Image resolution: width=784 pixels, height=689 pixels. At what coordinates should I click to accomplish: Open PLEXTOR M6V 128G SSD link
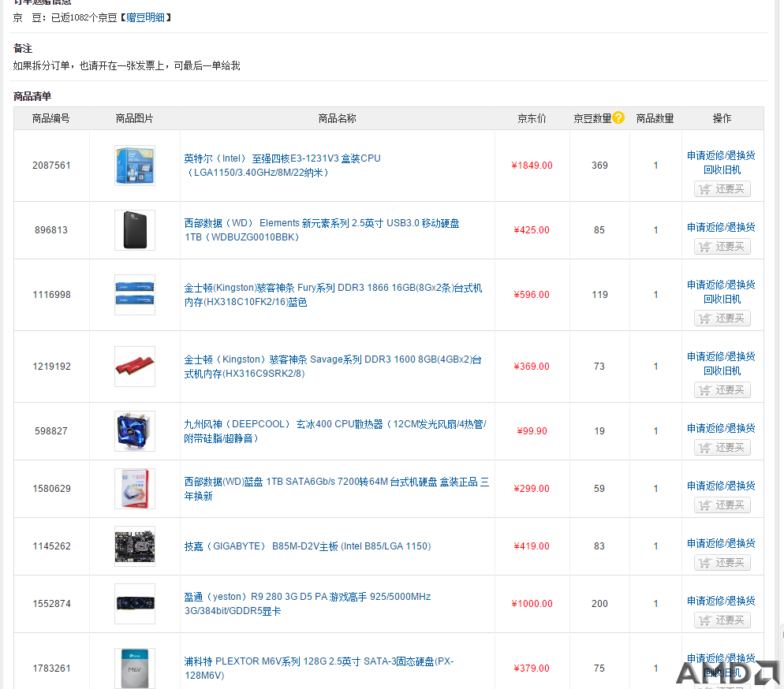pos(319,668)
